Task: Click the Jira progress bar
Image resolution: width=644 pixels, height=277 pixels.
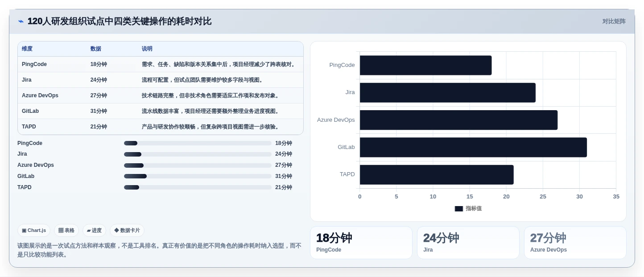Action: pyautogui.click(x=198, y=154)
